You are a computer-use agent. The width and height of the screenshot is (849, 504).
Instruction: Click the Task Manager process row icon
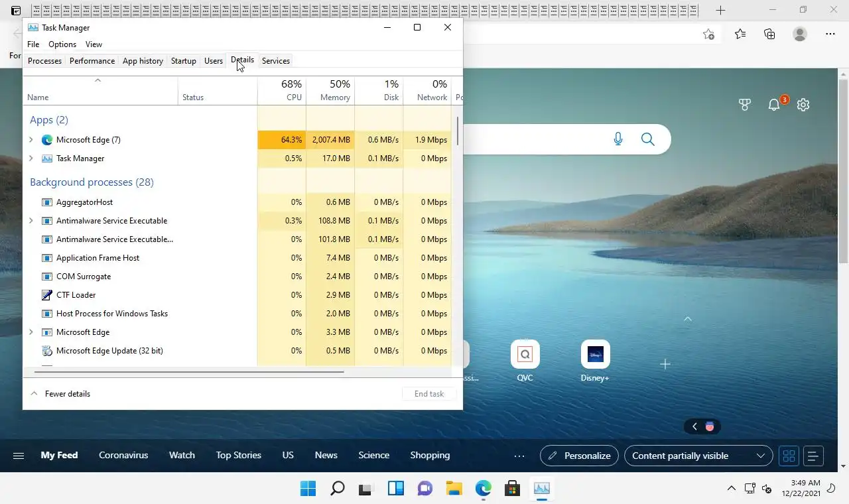[x=47, y=158]
